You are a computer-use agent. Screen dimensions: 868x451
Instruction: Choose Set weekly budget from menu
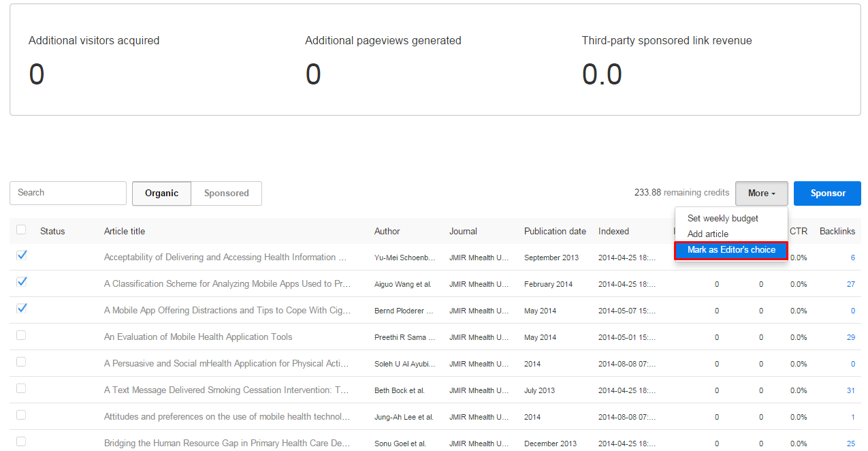722,219
